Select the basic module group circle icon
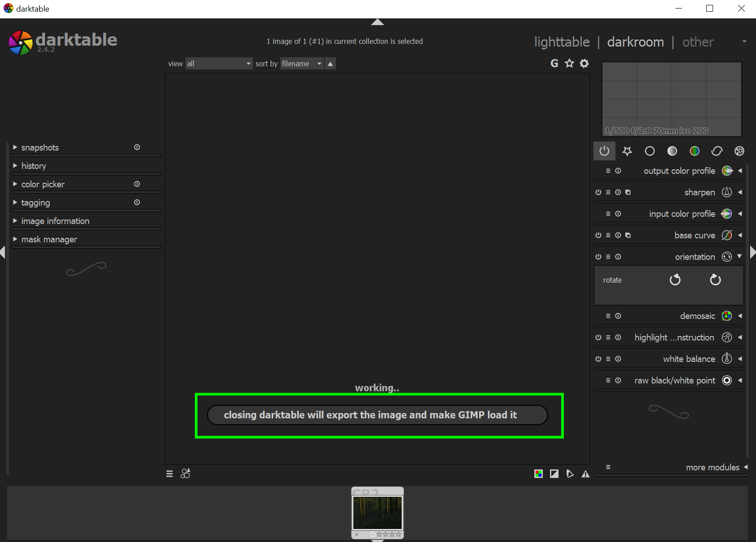Screen dimensions: 756x542 pyautogui.click(x=649, y=151)
